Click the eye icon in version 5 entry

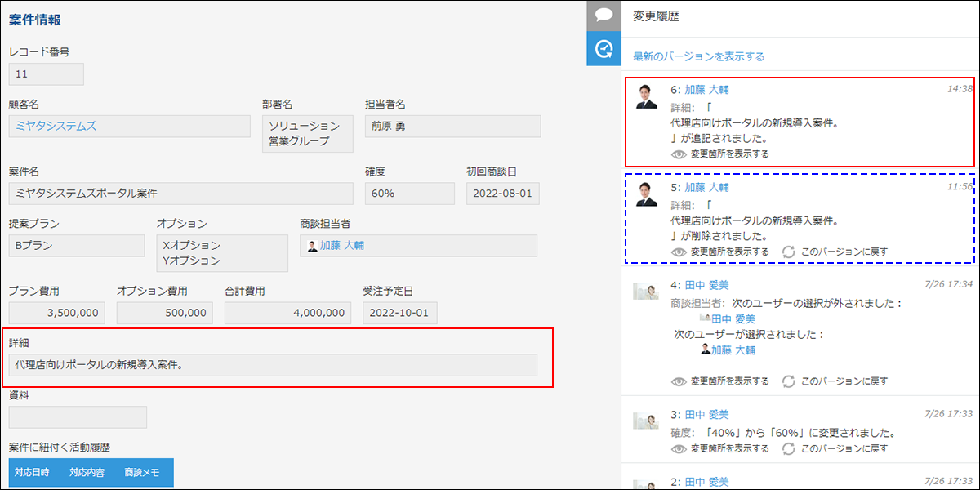[678, 252]
